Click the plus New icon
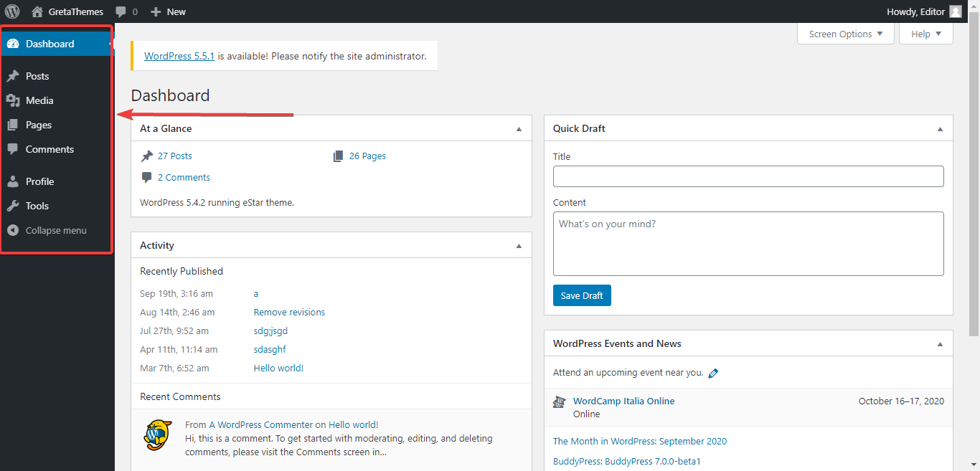This screenshot has height=471, width=980. click(x=156, y=11)
